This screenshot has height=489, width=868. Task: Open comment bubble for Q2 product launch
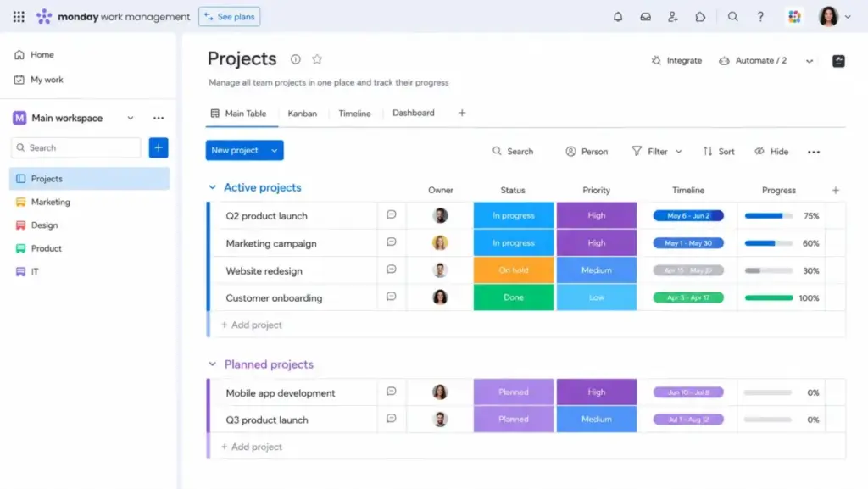coord(391,214)
